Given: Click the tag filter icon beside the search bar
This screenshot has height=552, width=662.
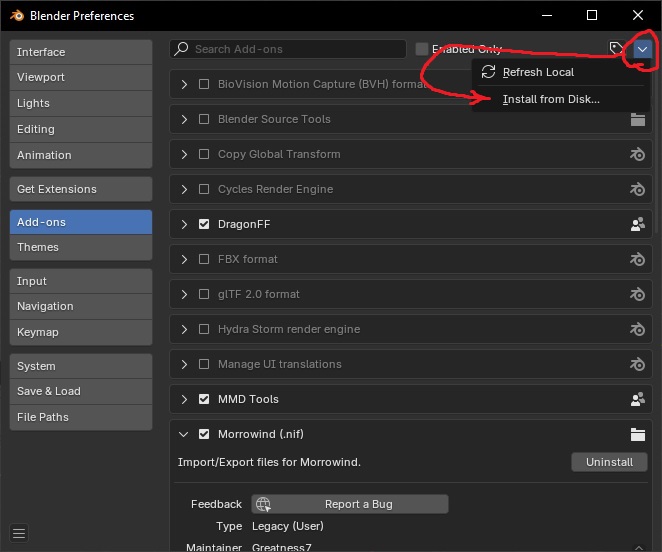Looking at the screenshot, I should 617,49.
